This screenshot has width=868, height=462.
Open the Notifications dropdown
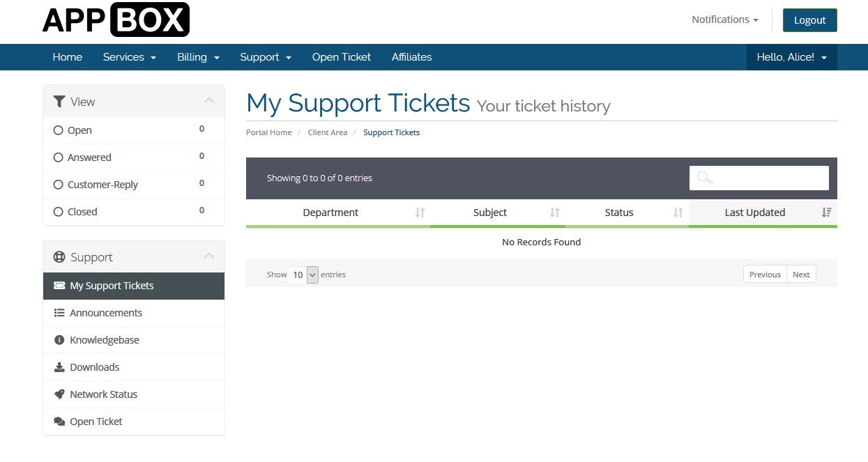(x=724, y=20)
